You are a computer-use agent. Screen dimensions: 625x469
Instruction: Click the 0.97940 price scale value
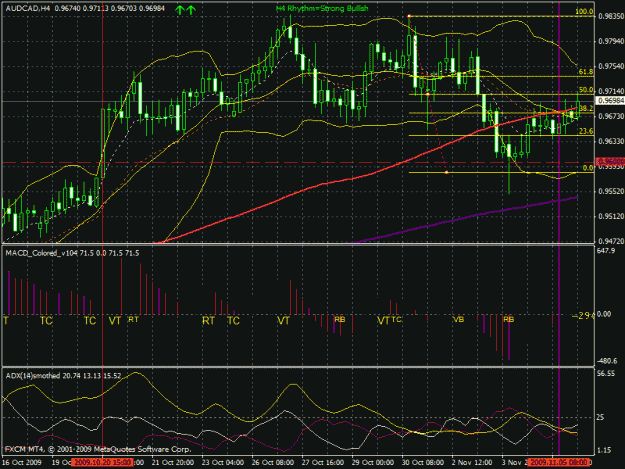(611, 41)
